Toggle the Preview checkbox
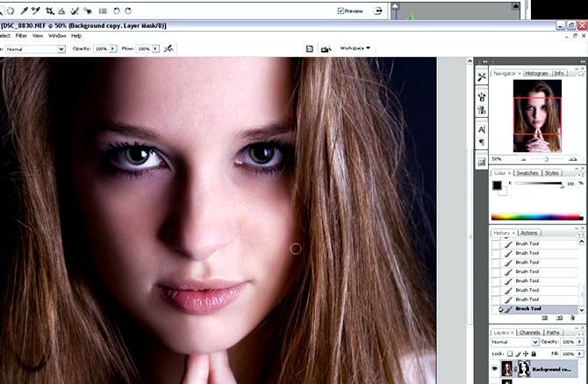 [x=341, y=11]
